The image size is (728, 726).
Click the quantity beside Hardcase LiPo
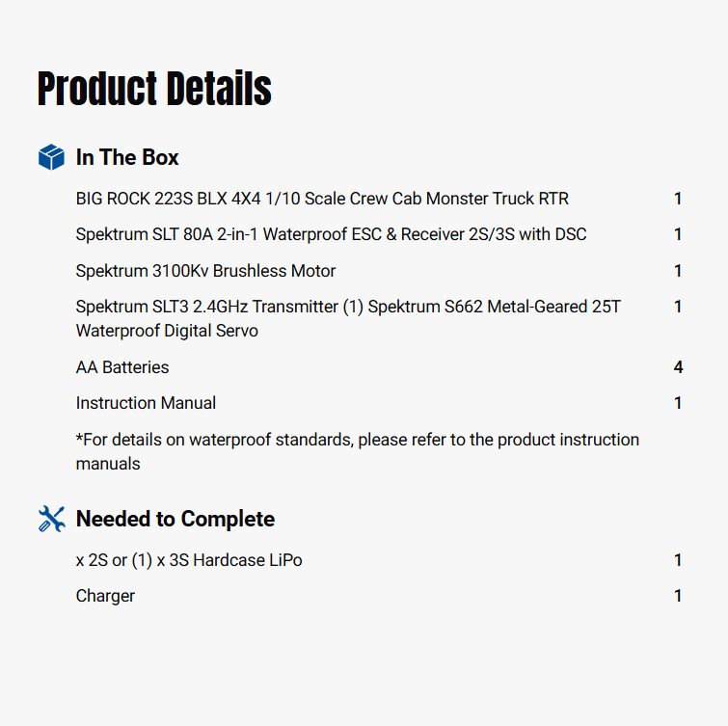678,560
